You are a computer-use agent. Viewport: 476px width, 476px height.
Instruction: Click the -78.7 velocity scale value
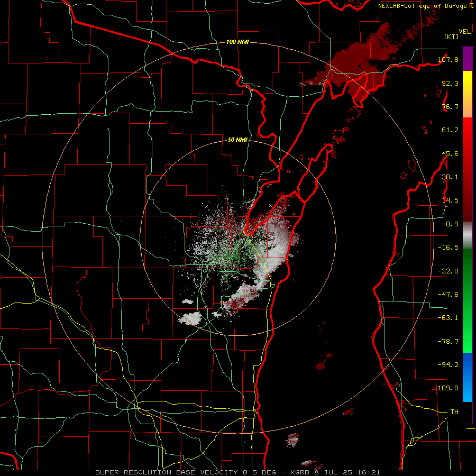448,342
